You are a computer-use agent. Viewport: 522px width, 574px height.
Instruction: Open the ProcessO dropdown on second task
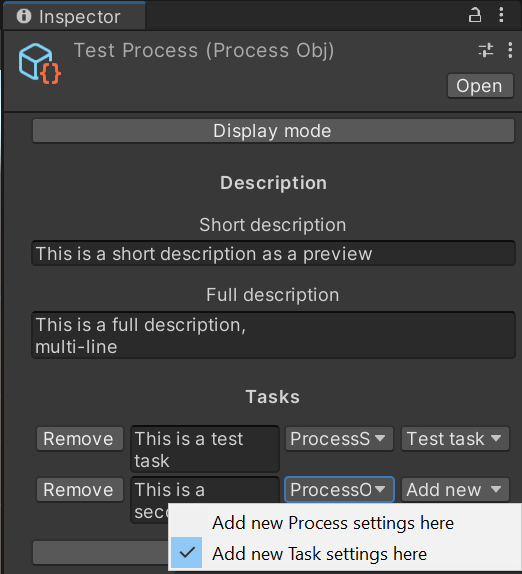pyautogui.click(x=339, y=490)
